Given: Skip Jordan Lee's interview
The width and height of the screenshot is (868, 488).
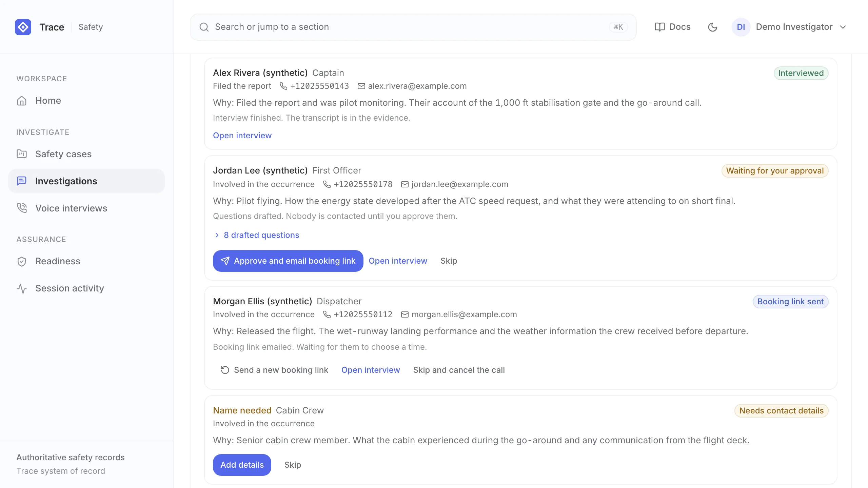Looking at the screenshot, I should click(x=449, y=261).
